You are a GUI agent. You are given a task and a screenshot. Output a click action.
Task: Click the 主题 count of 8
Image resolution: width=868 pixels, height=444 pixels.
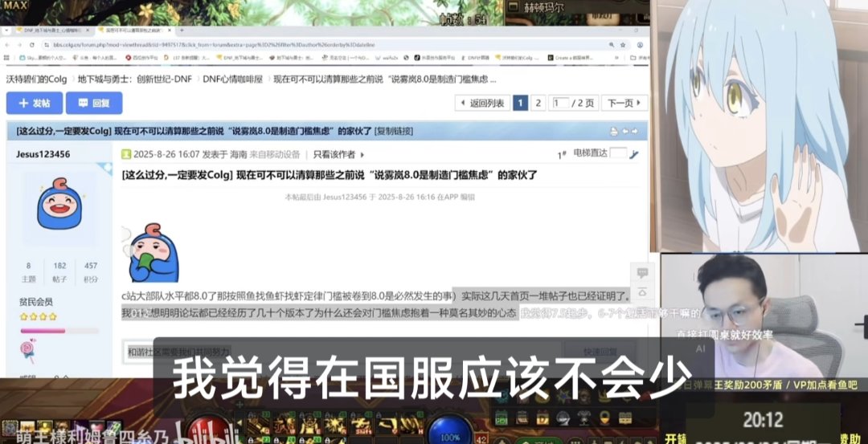[28, 266]
